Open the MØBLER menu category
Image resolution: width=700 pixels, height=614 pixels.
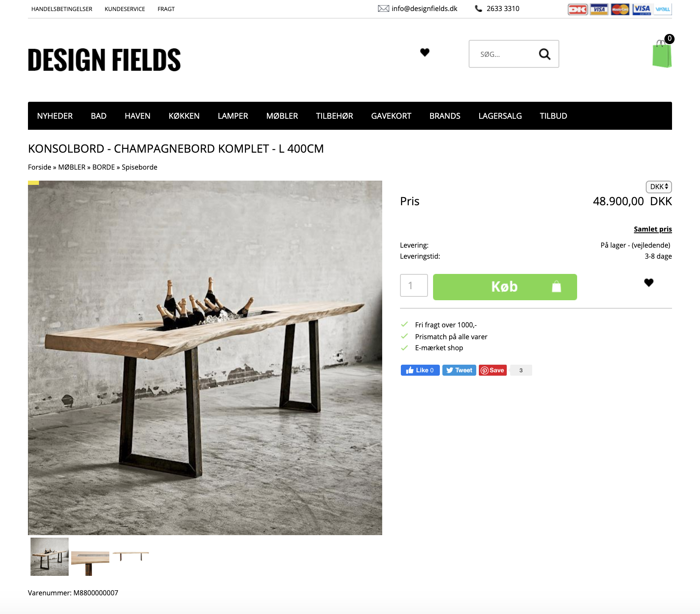click(282, 116)
